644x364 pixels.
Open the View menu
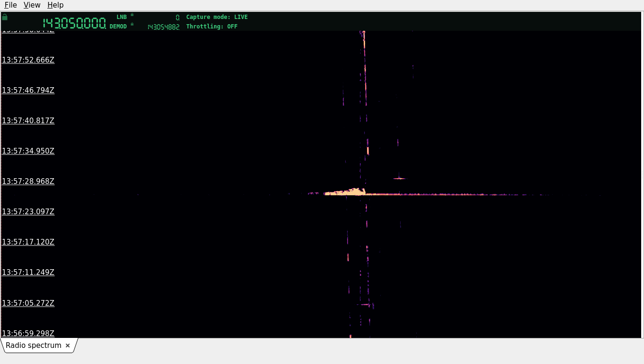point(32,5)
